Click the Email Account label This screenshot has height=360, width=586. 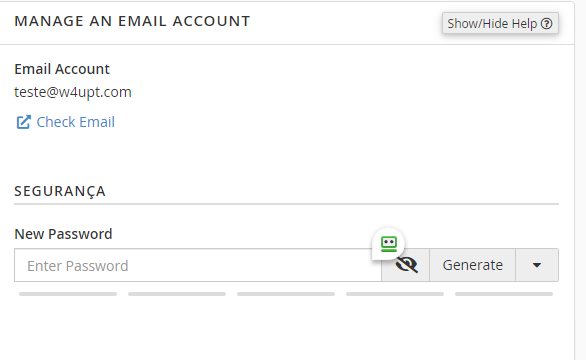pyautogui.click(x=62, y=69)
